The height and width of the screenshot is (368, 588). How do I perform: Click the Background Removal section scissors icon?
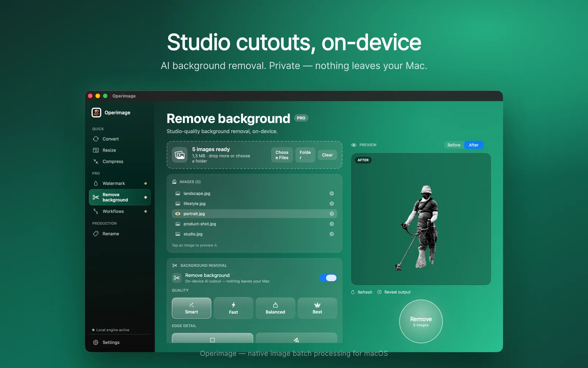tap(175, 265)
